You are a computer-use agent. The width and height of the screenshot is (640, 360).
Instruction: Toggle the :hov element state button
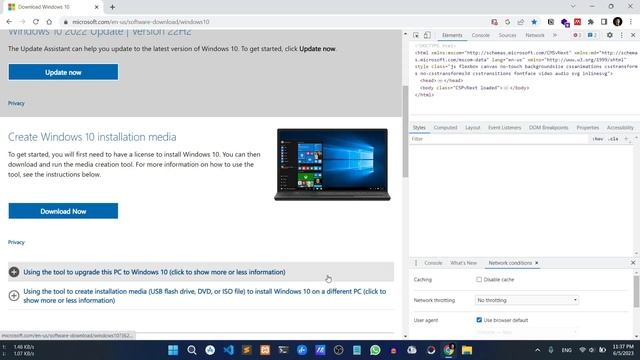tap(598, 139)
